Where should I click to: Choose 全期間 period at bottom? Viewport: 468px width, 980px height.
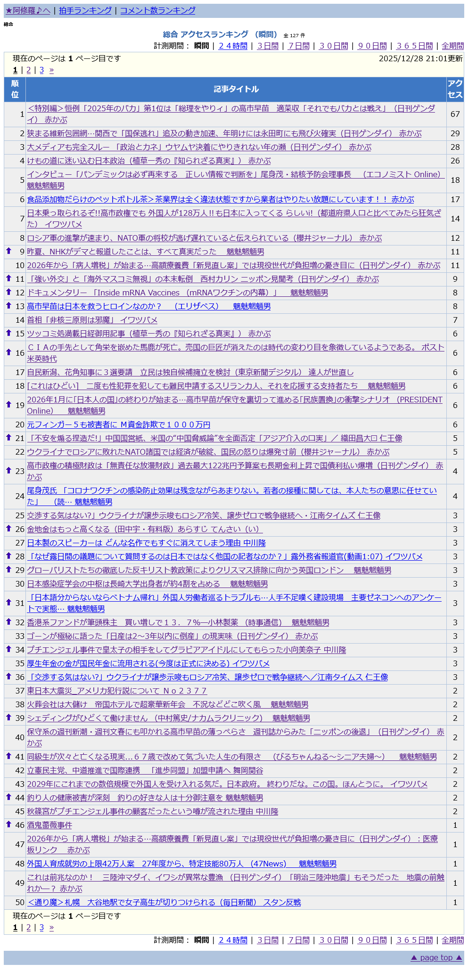(452, 940)
